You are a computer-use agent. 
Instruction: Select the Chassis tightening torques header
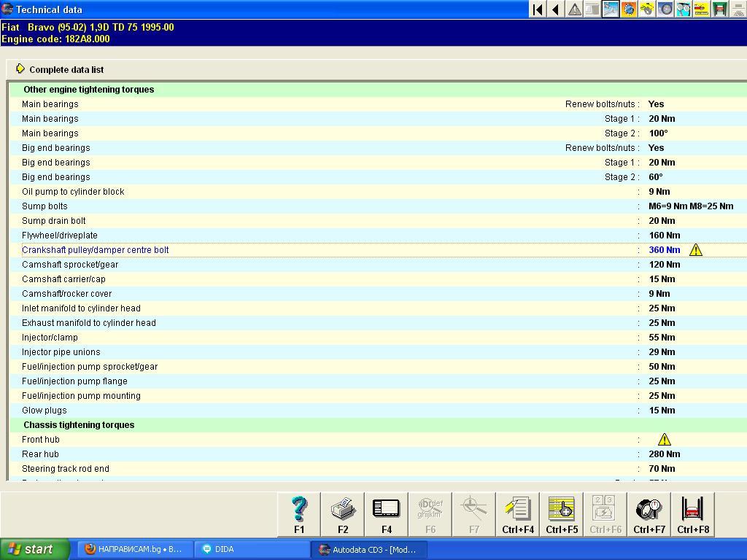[79, 425]
